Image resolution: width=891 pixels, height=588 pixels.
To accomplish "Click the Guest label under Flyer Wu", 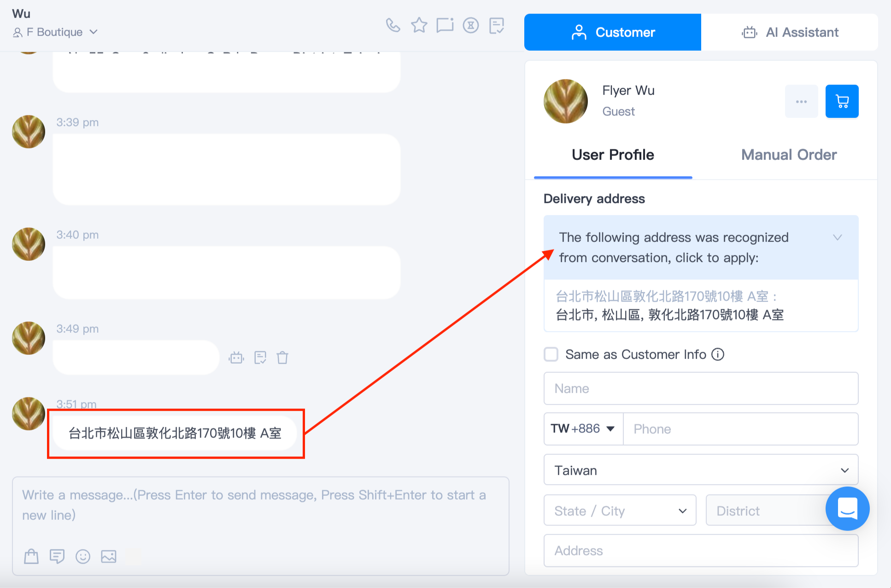I will pos(618,112).
